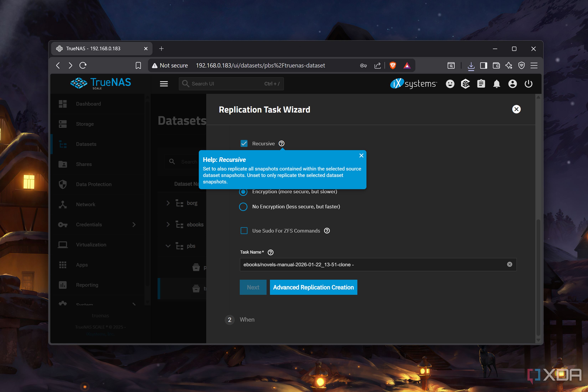588x392 pixels.
Task: Clear the Task Name field text
Action: coord(509,264)
